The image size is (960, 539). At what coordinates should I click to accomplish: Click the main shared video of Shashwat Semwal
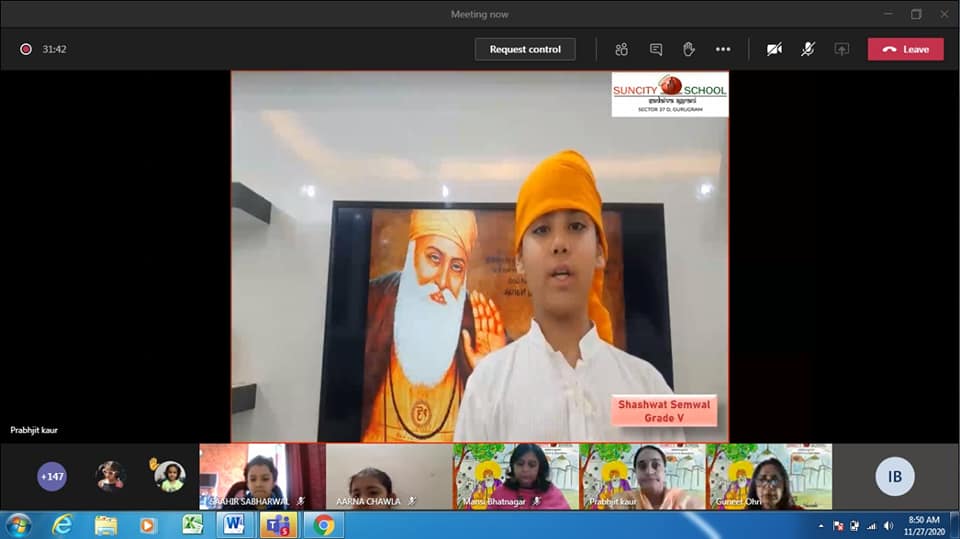click(x=480, y=256)
